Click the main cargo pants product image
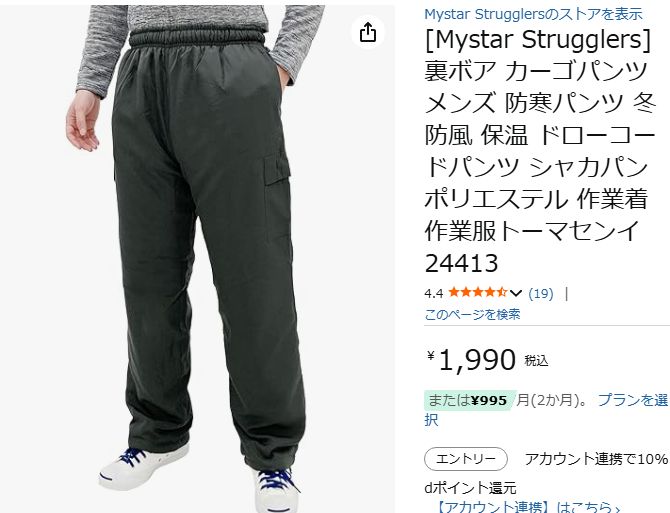This screenshot has width=670, height=513. pos(197,258)
